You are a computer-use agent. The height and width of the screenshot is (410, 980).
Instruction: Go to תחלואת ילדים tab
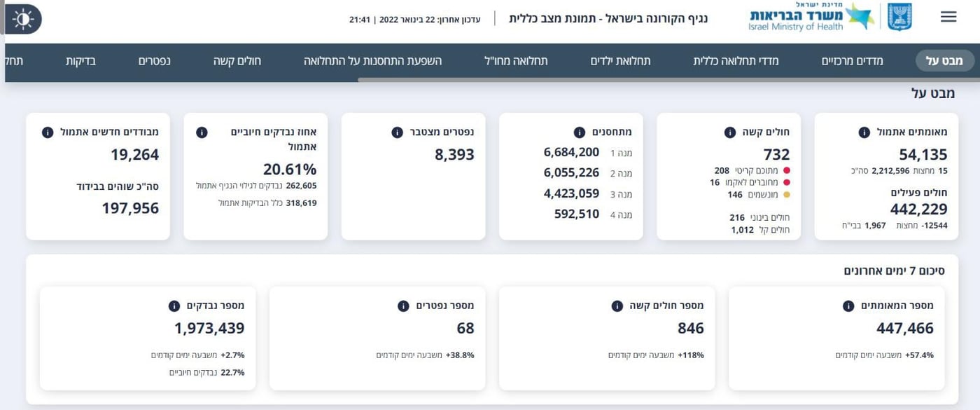pyautogui.click(x=620, y=61)
